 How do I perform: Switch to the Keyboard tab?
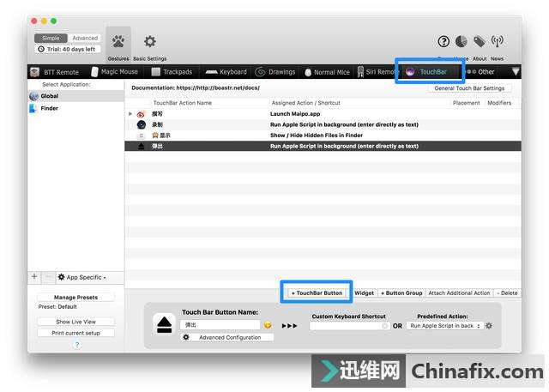226,72
